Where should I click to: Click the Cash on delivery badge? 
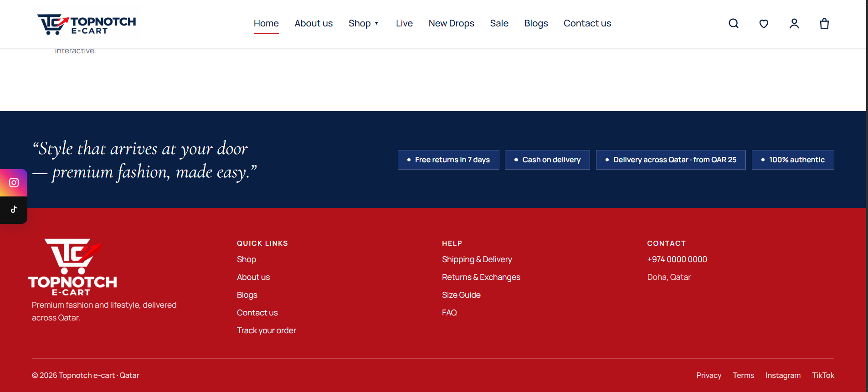tap(547, 160)
